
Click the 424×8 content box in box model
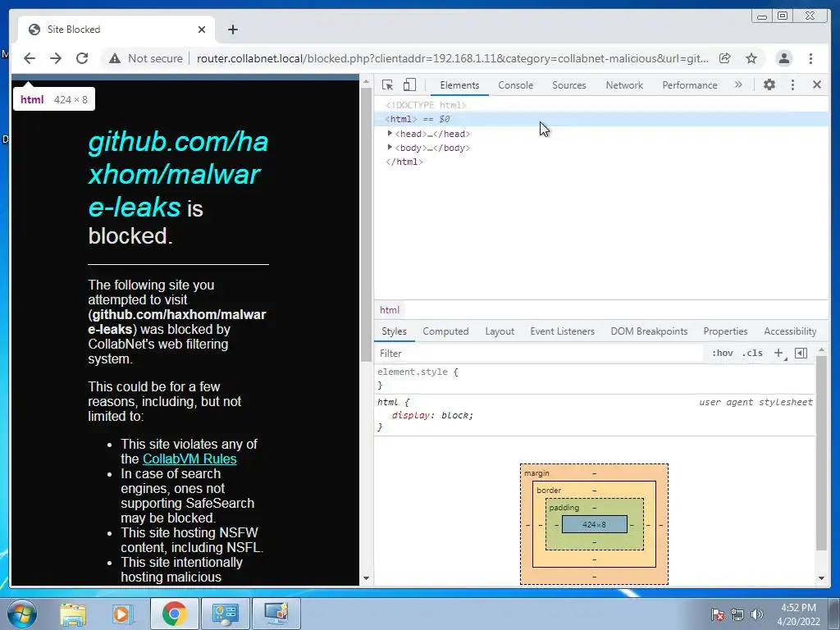(594, 524)
